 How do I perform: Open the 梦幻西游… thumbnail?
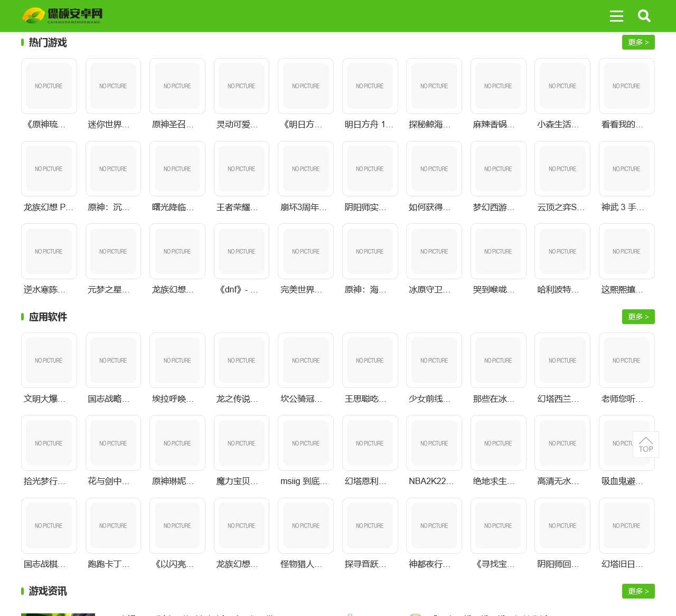(498, 169)
